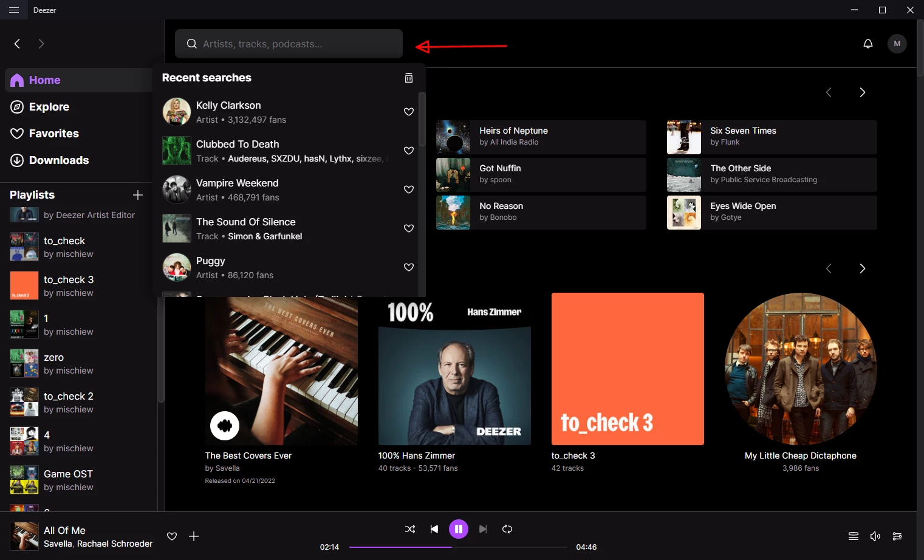
Task: Pause the current track
Action: pyautogui.click(x=459, y=529)
